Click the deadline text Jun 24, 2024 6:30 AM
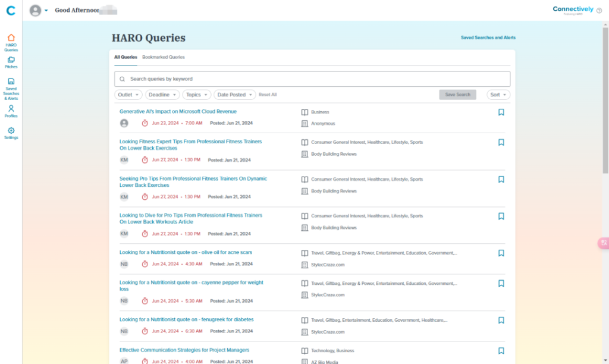The width and height of the screenshot is (609, 364). [177, 331]
